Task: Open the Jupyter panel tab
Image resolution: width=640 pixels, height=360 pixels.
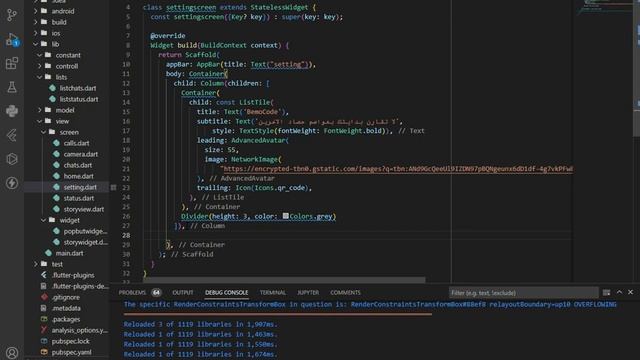Action: [308, 292]
